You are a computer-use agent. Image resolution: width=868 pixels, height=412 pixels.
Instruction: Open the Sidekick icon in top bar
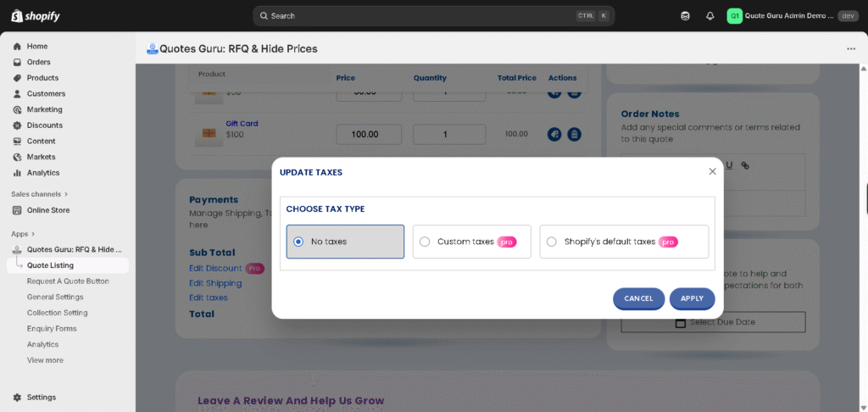tap(685, 16)
